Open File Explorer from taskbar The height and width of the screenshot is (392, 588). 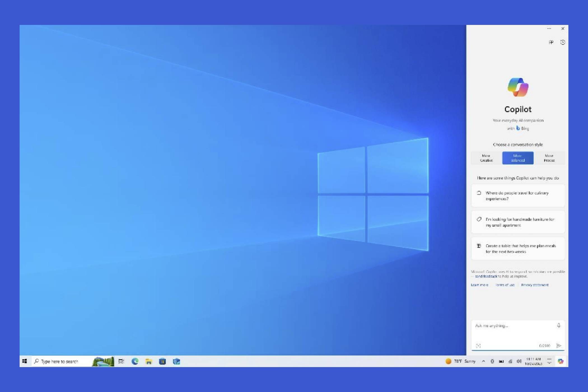pyautogui.click(x=149, y=361)
